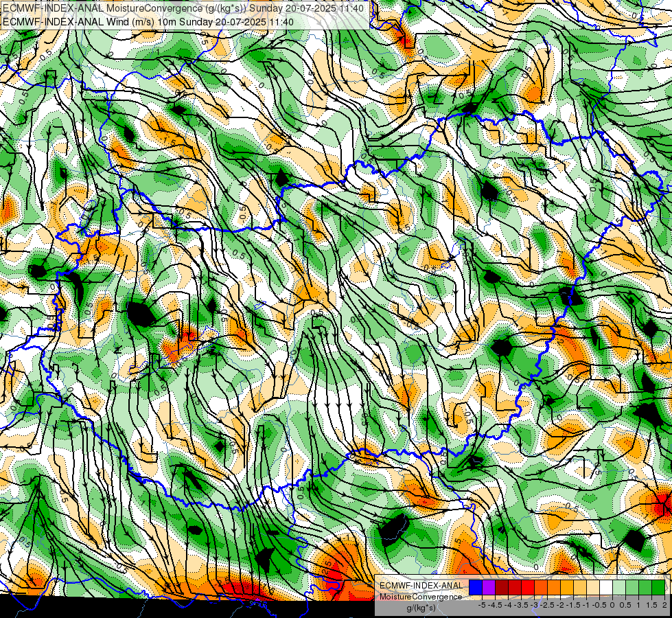The width and height of the screenshot is (672, 618).
Task: Pick the swatch between -4.5 and -4
Action: click(502, 588)
